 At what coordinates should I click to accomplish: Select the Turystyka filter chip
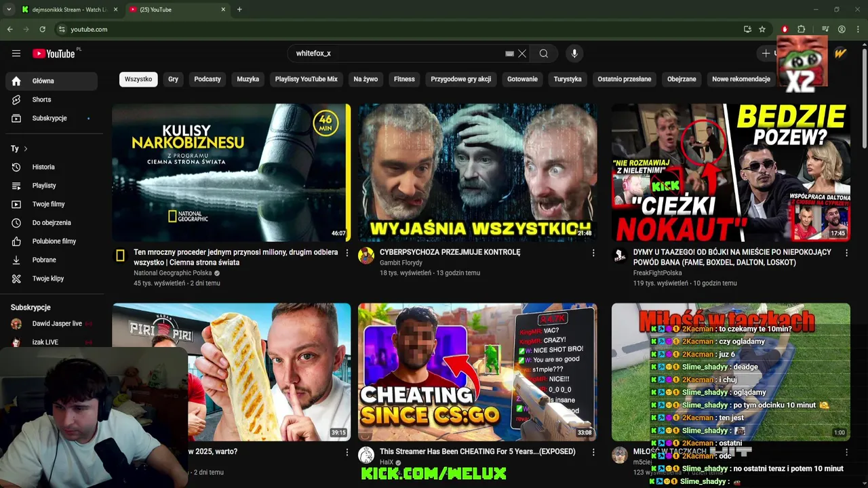[568, 79]
